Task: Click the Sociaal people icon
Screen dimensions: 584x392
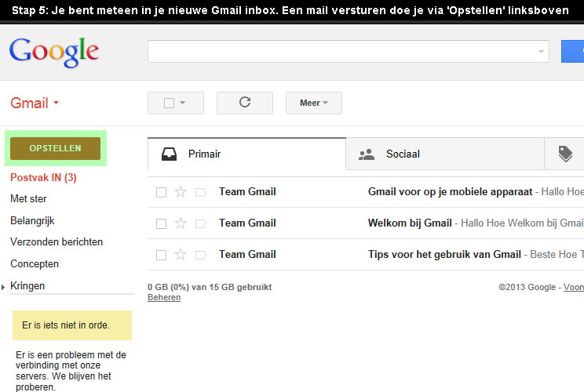Action: 366,154
